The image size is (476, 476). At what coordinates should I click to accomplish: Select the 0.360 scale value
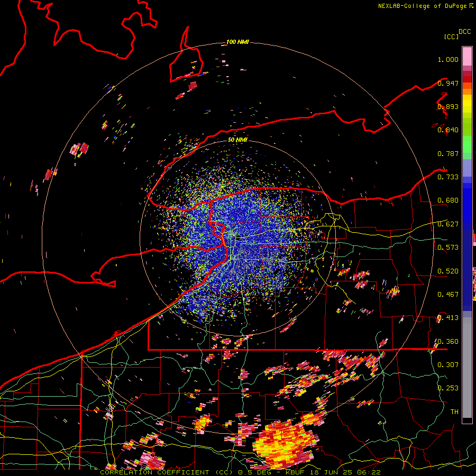[x=448, y=341]
